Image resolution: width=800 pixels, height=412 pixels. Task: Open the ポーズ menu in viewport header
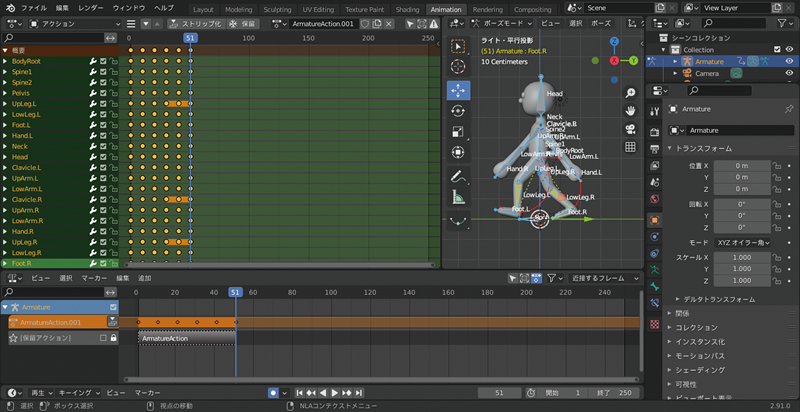(x=601, y=23)
